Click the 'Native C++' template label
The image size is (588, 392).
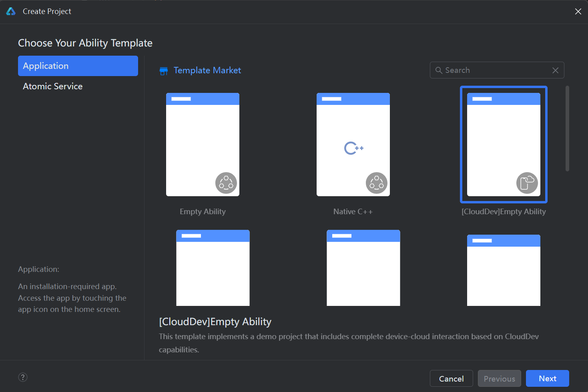pos(353,212)
